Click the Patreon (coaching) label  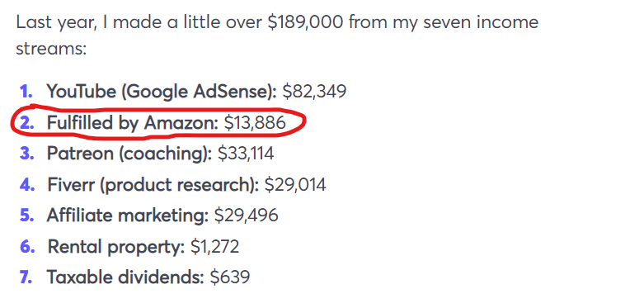129,154
